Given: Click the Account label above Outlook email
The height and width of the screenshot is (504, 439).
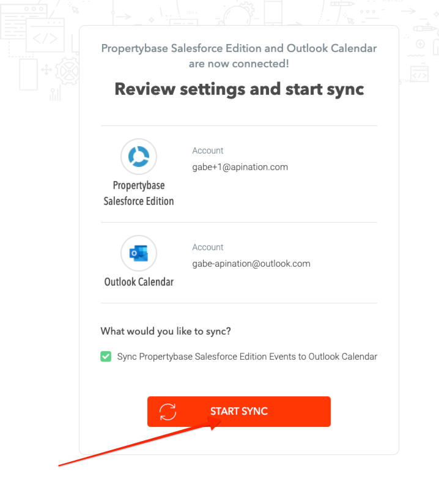Looking at the screenshot, I should pos(208,247).
